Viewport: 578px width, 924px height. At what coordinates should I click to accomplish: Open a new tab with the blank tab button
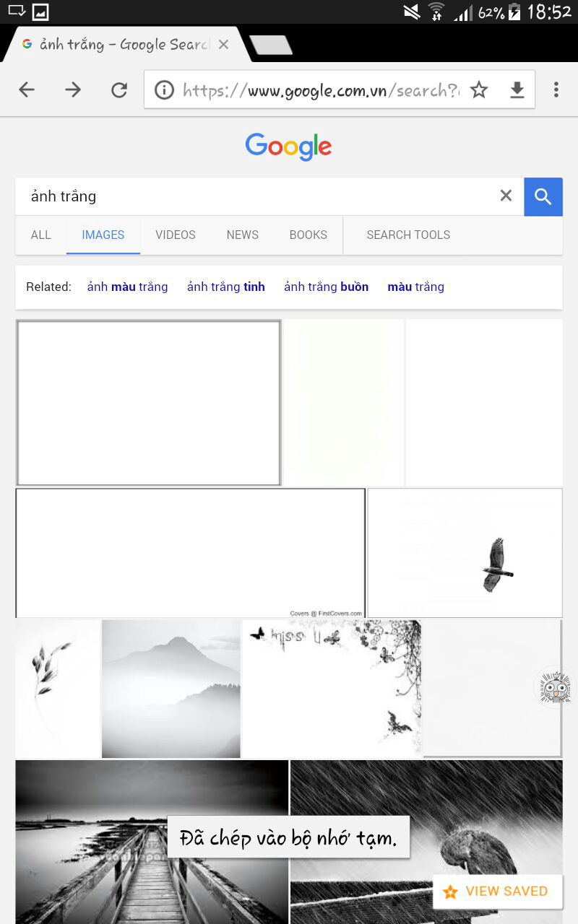click(x=271, y=45)
